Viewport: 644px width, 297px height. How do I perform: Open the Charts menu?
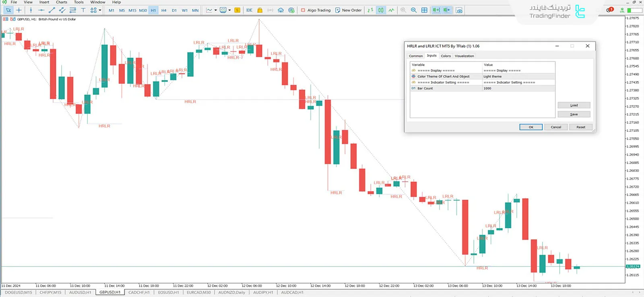[61, 2]
